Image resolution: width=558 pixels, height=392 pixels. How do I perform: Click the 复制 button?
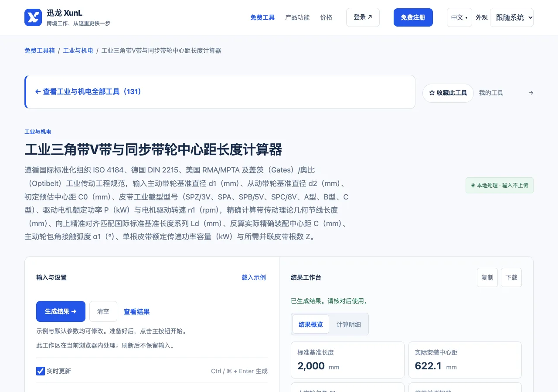[x=487, y=277]
